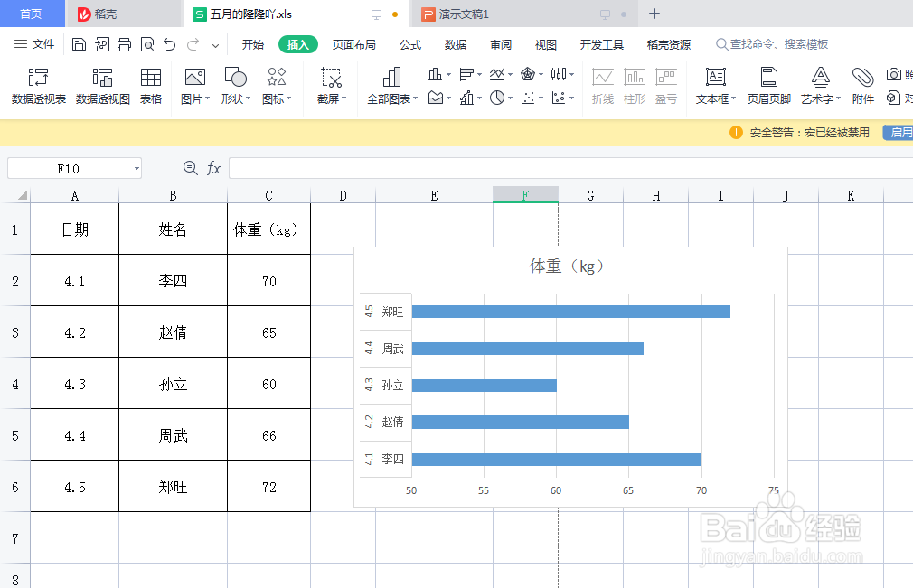Image resolution: width=913 pixels, height=588 pixels.
Task: Open Header and Footer (页眉页脚)
Action: pos(768,86)
